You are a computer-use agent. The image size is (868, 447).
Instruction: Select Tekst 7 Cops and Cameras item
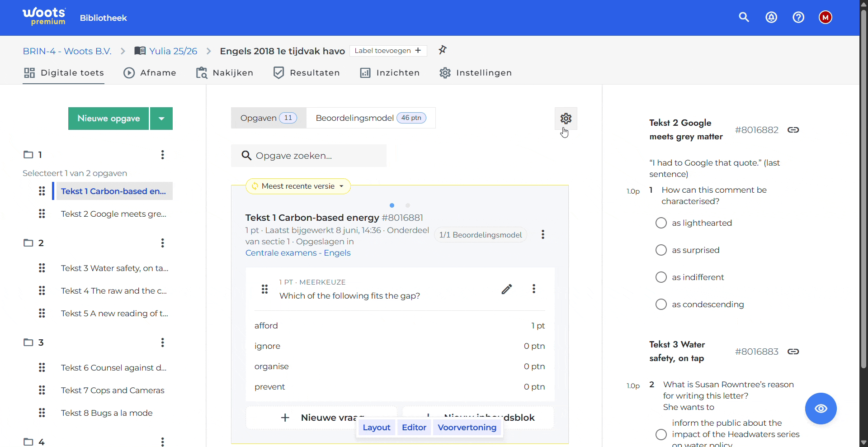tap(113, 390)
